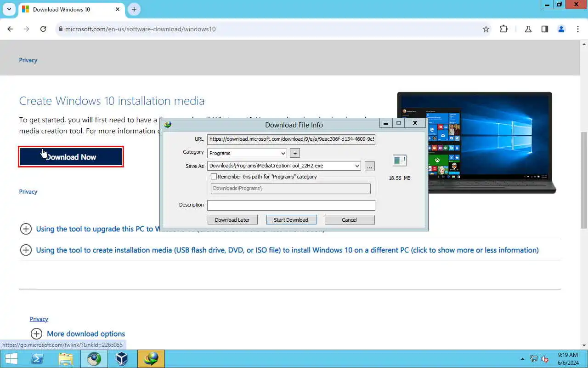
Task: Click the IDM icon in dialog title bar
Action: (x=168, y=125)
